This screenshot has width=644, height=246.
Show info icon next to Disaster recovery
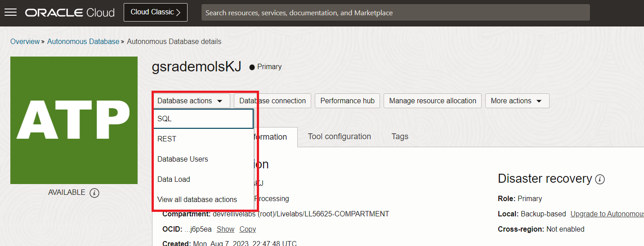(x=600, y=179)
